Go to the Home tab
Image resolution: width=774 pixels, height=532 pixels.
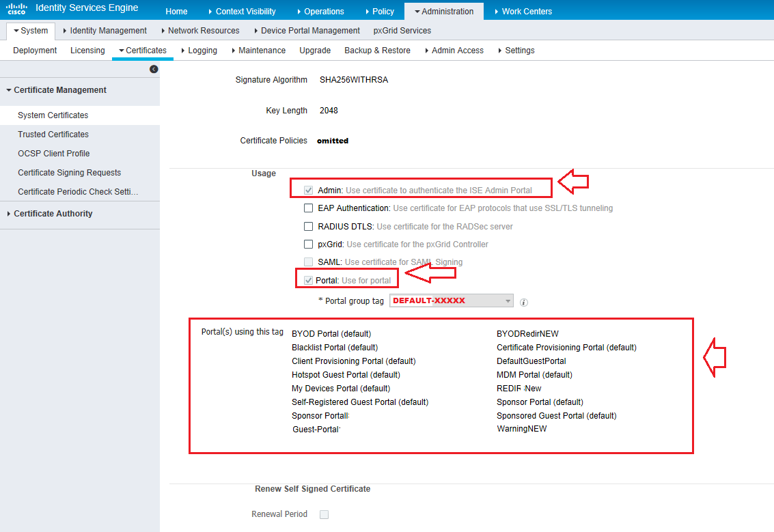click(176, 12)
